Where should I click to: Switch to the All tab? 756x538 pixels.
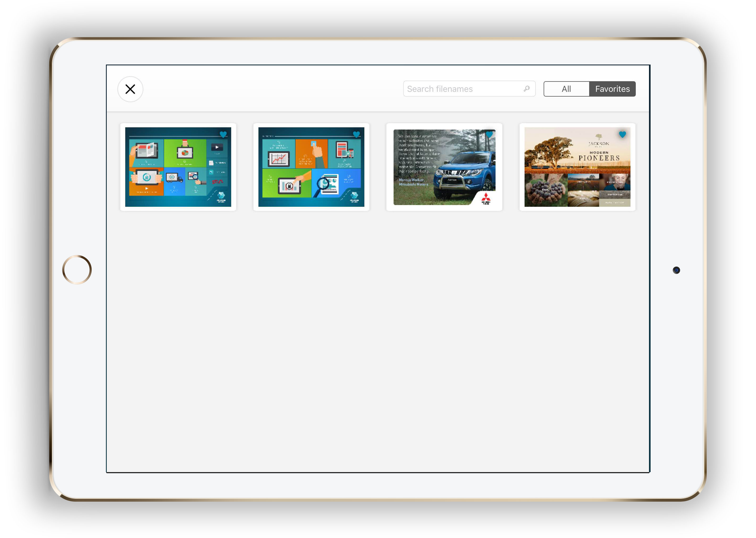pos(566,89)
